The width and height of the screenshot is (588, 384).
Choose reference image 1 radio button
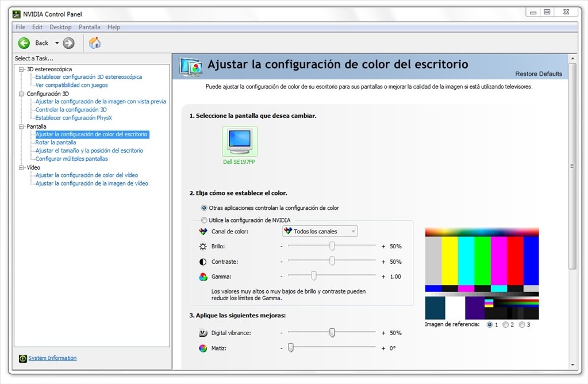pos(490,325)
